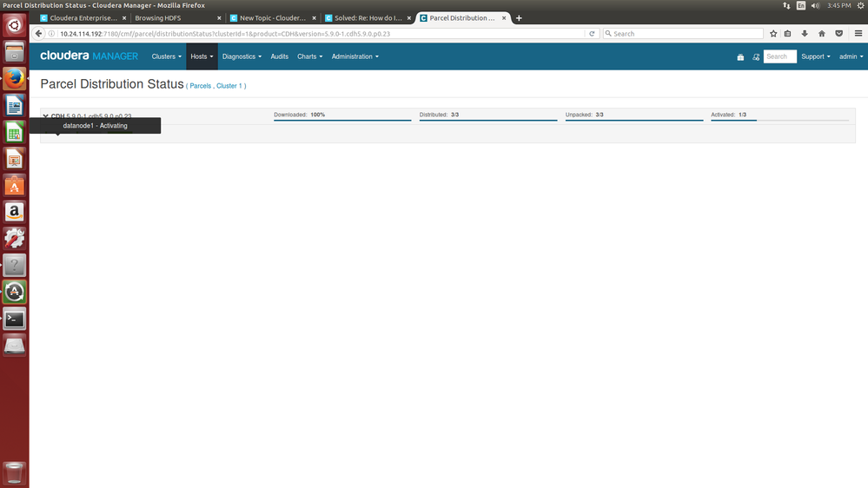Open the Diagnostics dropdown menu
The width and height of the screenshot is (868, 488).
[242, 56]
